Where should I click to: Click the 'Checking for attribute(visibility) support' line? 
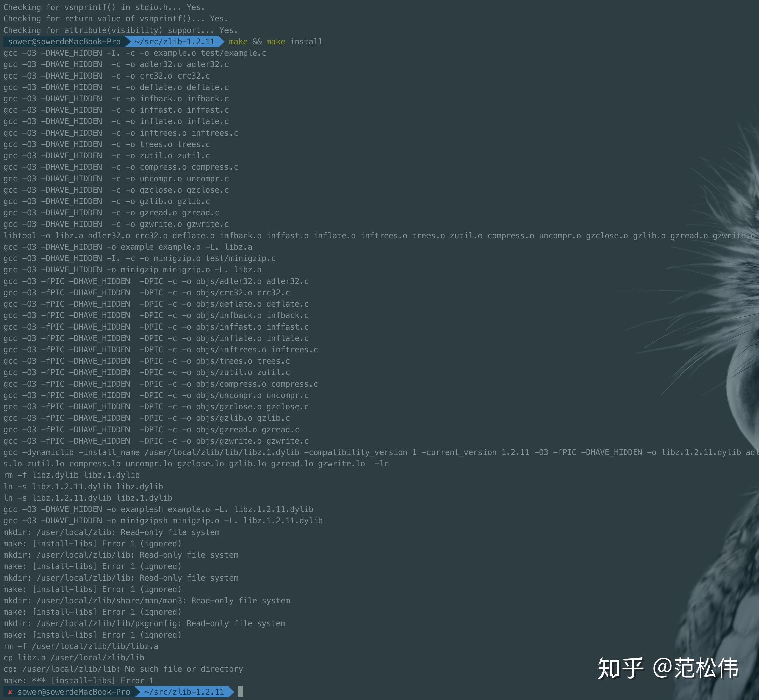[x=120, y=30]
